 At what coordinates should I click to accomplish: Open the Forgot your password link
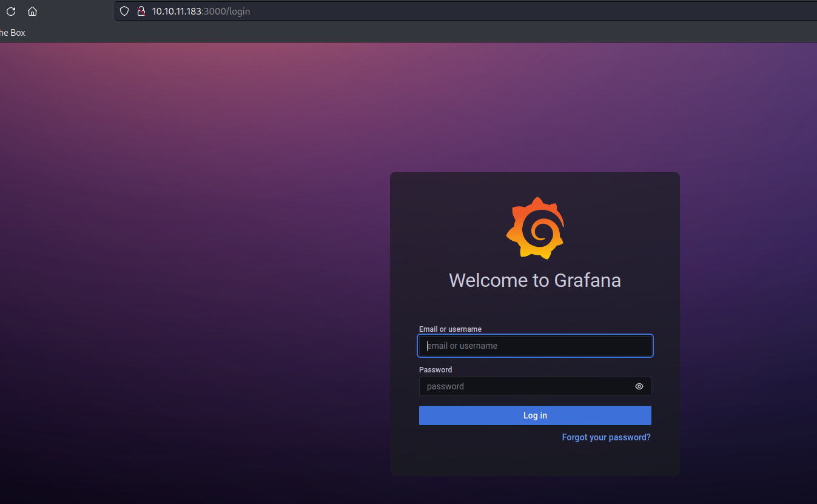(x=607, y=437)
